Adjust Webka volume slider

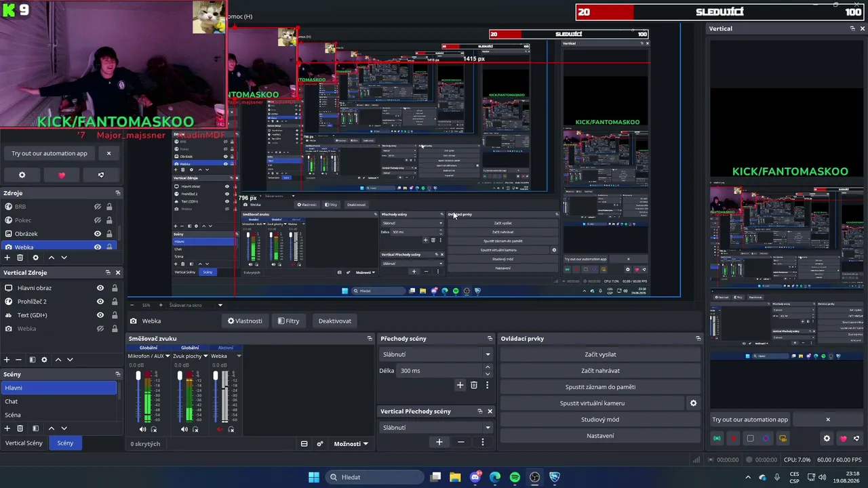216,376
